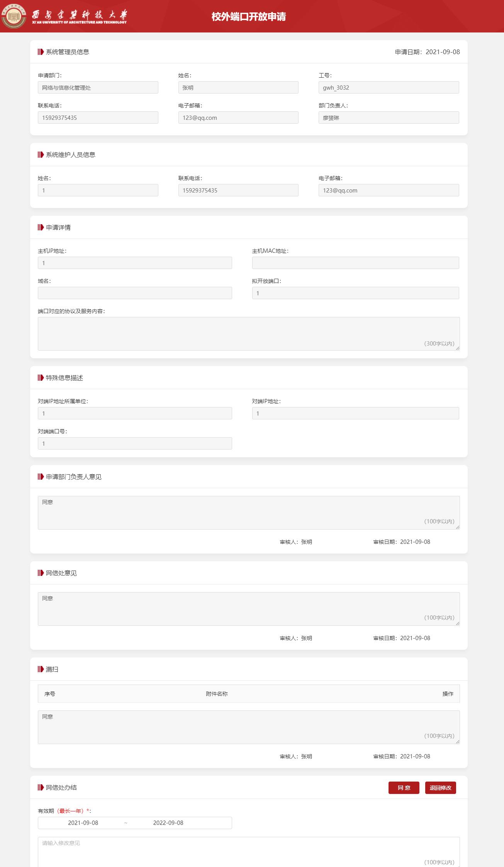Viewport: 504px width, 867px height.
Task: Click the 系统管理员信息 section marker icon
Action: [41, 52]
